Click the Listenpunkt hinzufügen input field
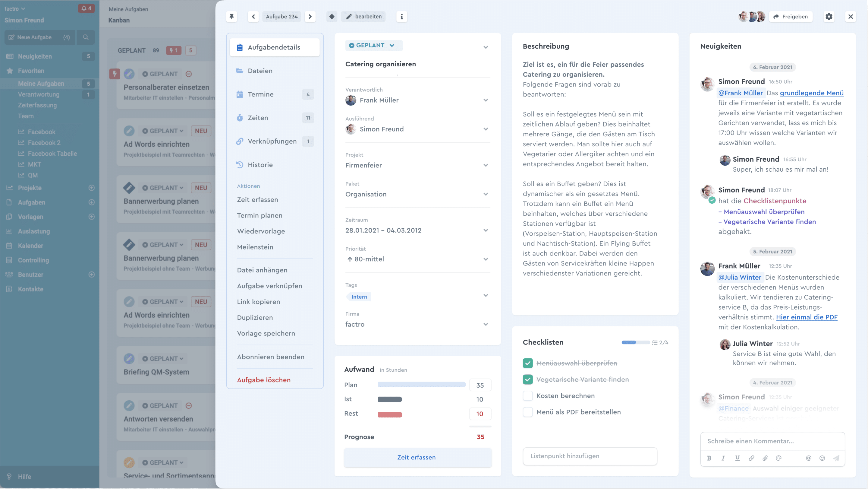The height and width of the screenshot is (489, 868). (590, 456)
